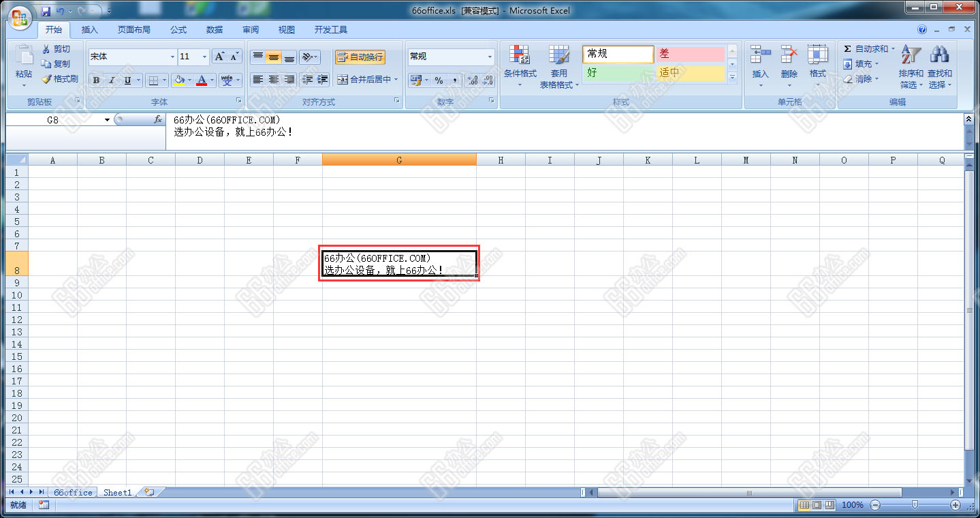980x518 pixels.
Task: Toggle Underline formatting
Action: point(127,80)
